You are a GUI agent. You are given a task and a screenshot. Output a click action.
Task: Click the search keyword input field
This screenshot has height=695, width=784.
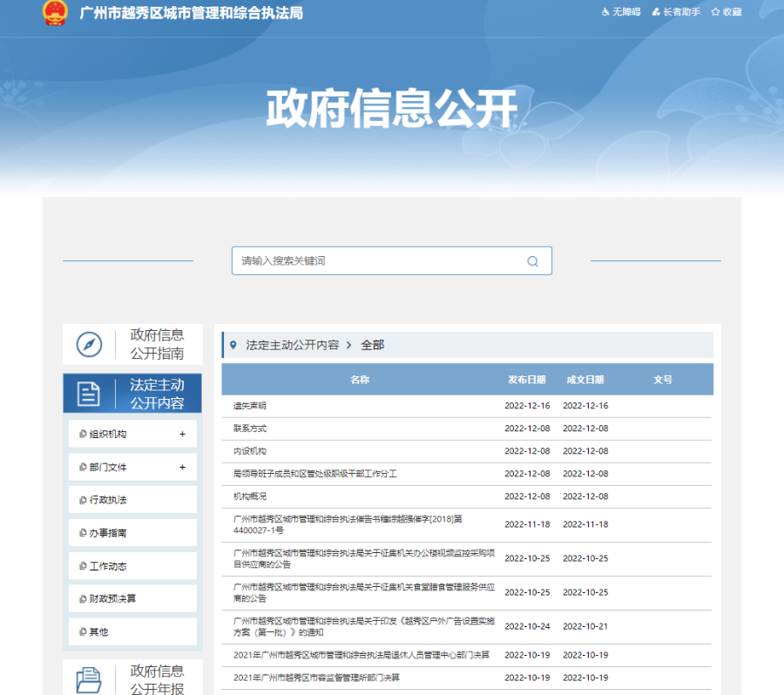(x=379, y=261)
